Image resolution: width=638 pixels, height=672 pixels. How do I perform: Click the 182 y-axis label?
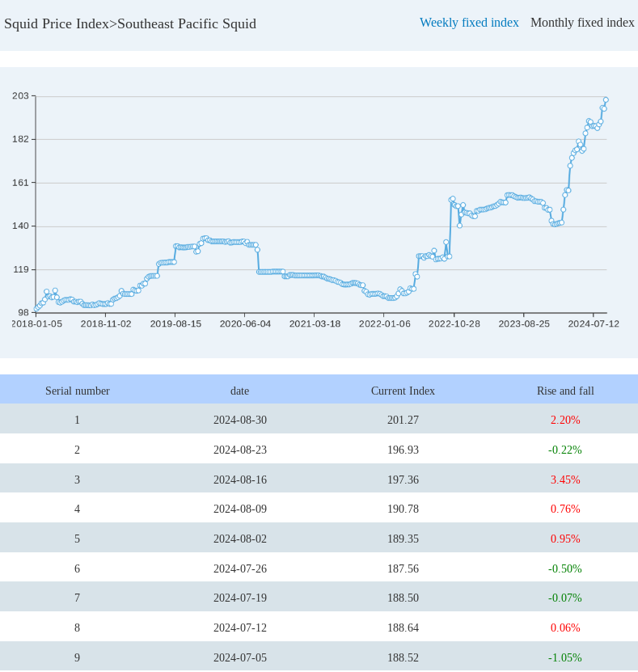coord(20,139)
